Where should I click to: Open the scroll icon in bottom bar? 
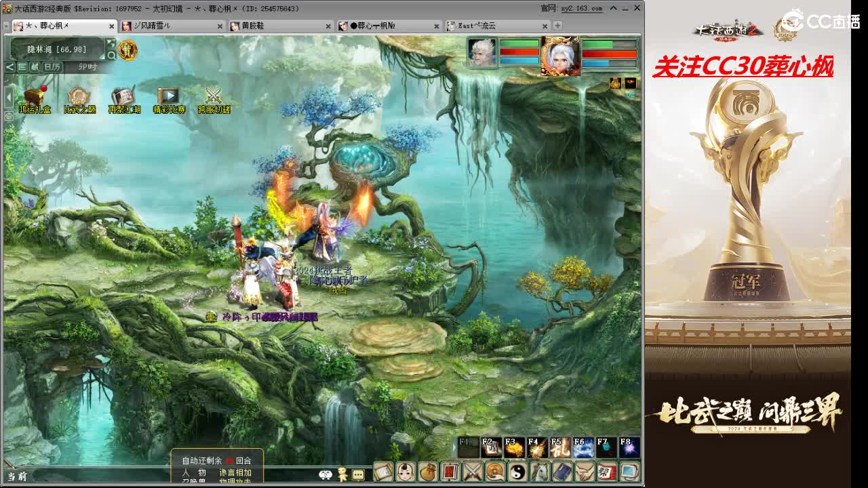tap(383, 471)
